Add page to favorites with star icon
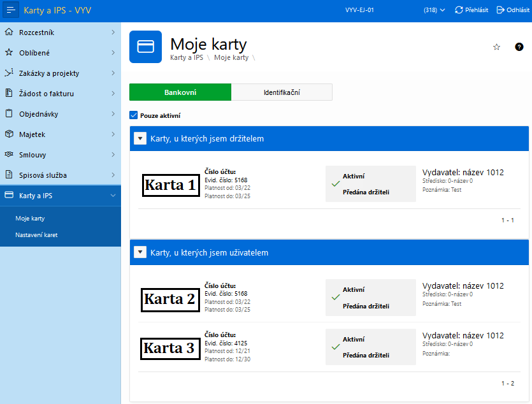532x404 pixels. click(x=496, y=47)
